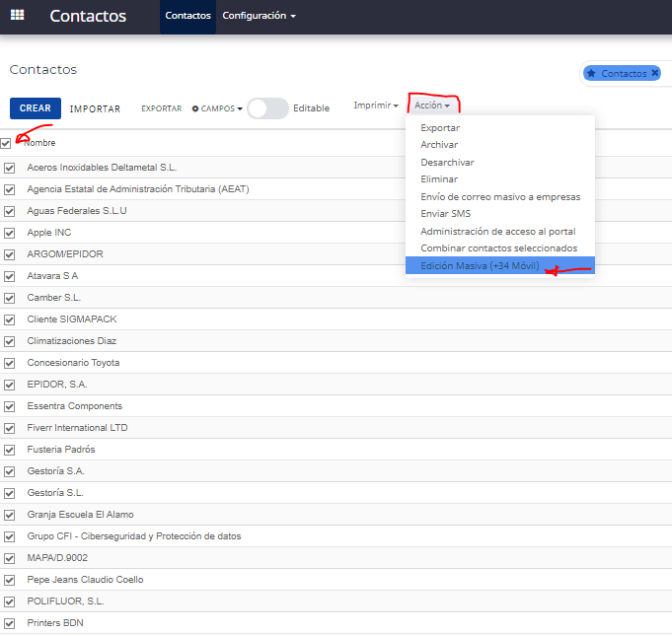The image size is (672, 636).
Task: Uncheck the Grupo CFI checkbox
Action: pyautogui.click(x=10, y=537)
